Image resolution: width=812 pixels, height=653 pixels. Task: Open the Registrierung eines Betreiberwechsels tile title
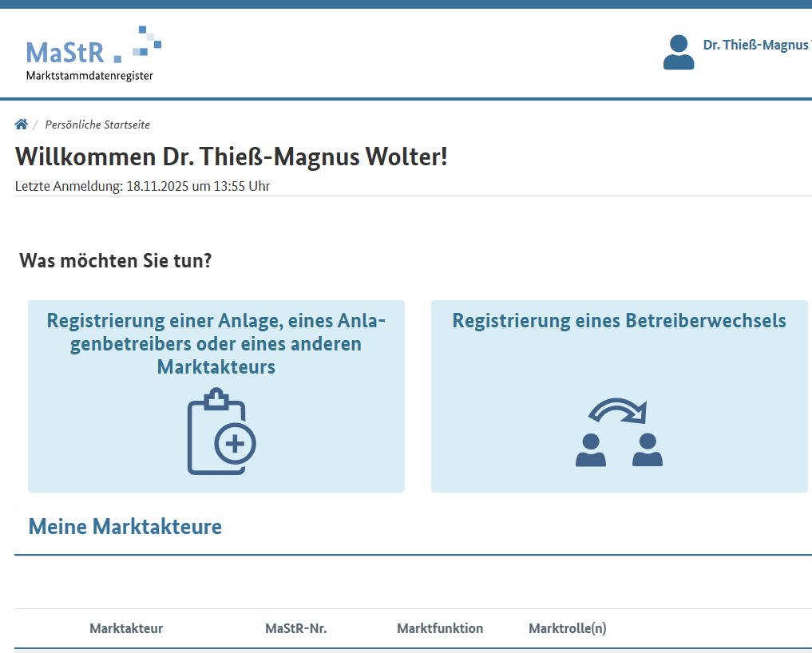click(x=619, y=321)
